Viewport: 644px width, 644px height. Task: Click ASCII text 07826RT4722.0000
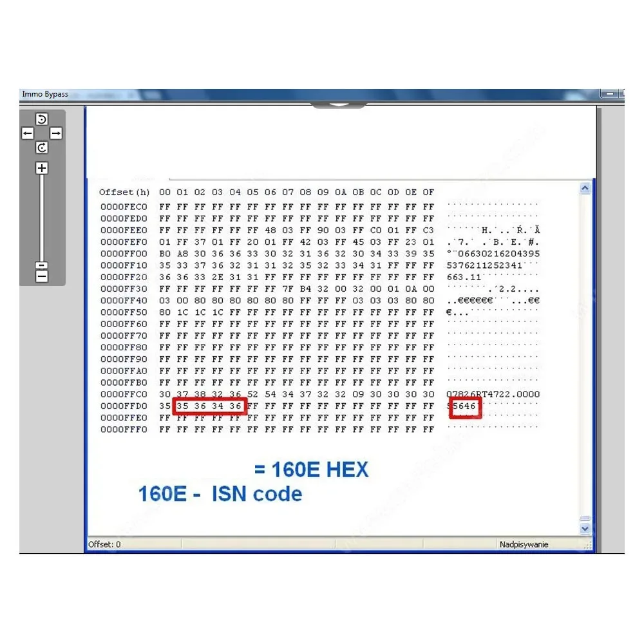click(x=493, y=394)
